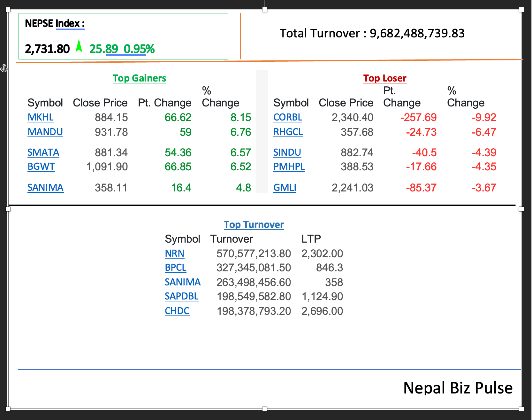Open the MANDU stock link
532x420 pixels.
[45, 132]
